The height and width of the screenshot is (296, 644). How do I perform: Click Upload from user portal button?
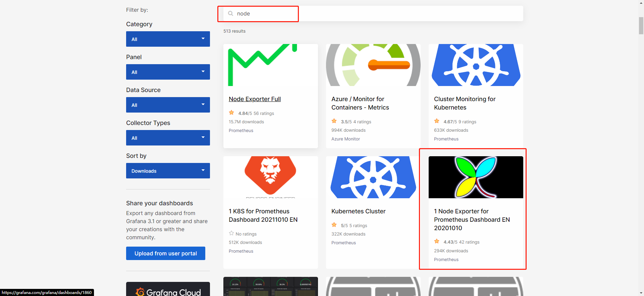(166, 253)
